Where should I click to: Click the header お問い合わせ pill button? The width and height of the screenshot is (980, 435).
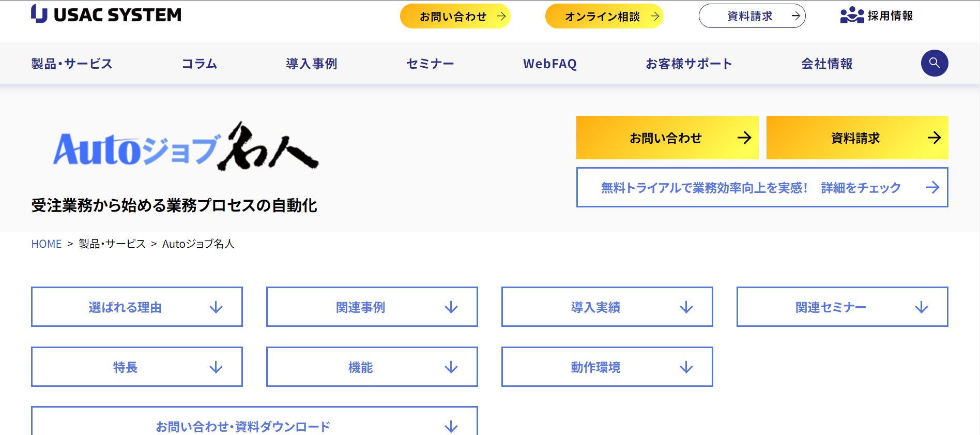[x=455, y=16]
